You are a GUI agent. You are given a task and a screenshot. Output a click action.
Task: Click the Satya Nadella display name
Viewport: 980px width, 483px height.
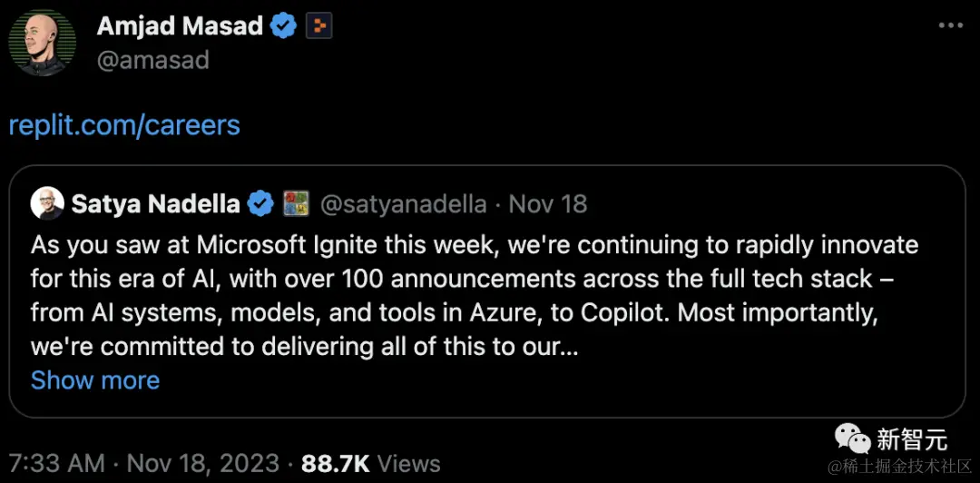click(x=155, y=203)
